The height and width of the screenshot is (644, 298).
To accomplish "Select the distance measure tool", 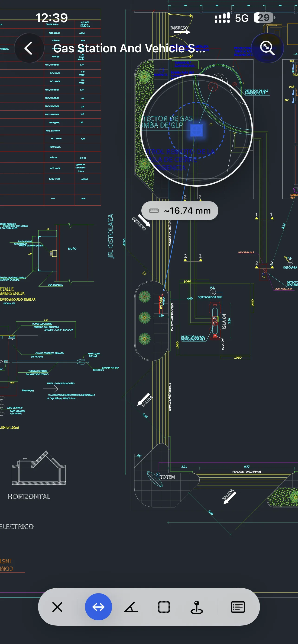I will click(98, 607).
